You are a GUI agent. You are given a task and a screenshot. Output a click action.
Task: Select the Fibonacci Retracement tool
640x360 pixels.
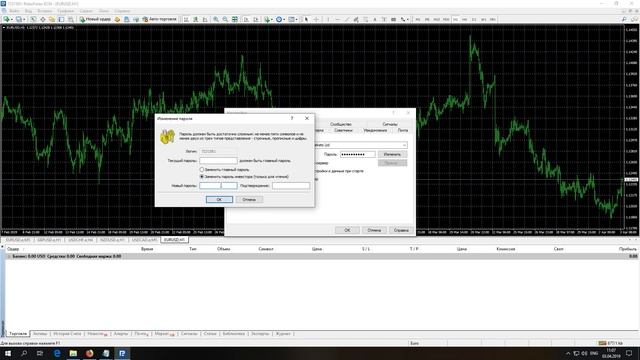365,19
